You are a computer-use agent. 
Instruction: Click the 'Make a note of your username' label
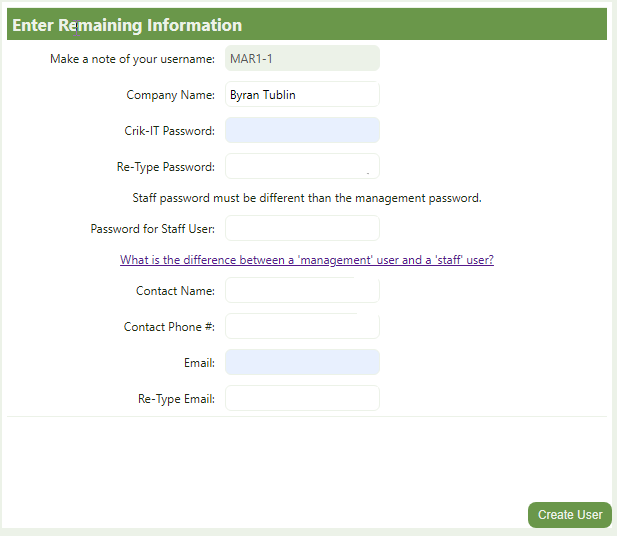coord(132,59)
